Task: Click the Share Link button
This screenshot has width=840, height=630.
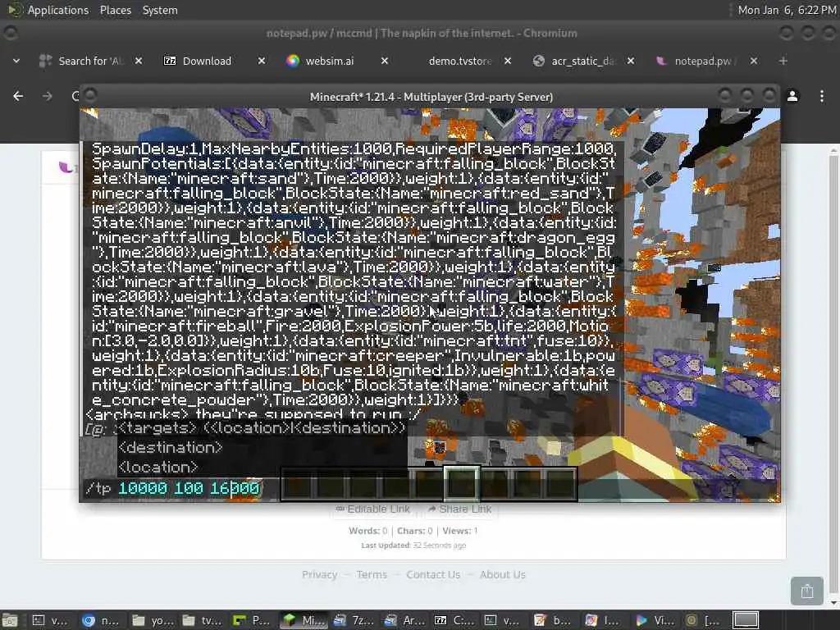Action: click(x=459, y=509)
